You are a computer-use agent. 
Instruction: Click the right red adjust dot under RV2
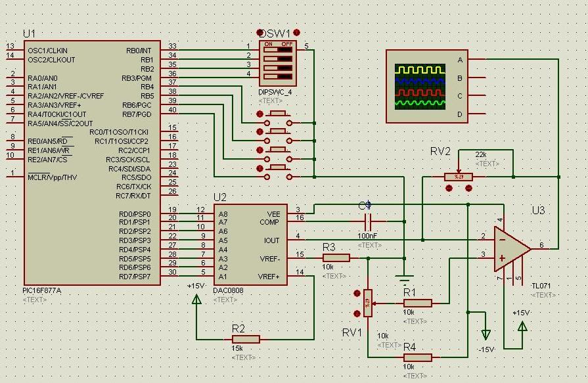[x=468, y=188]
